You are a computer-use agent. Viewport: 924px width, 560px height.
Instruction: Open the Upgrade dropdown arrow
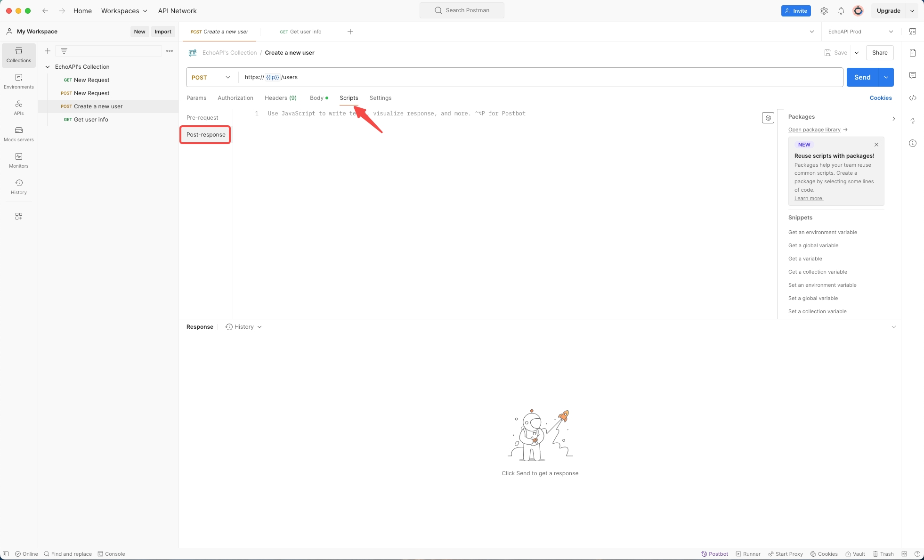[912, 11]
